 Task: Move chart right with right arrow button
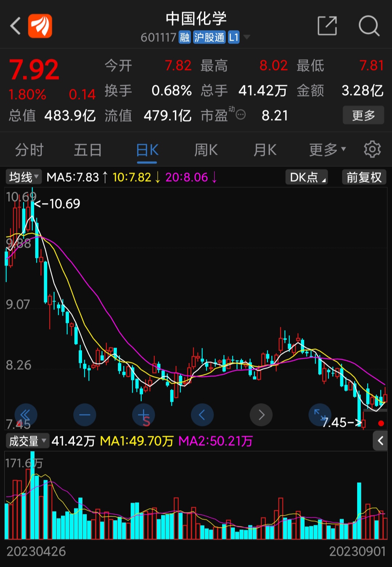261,415
